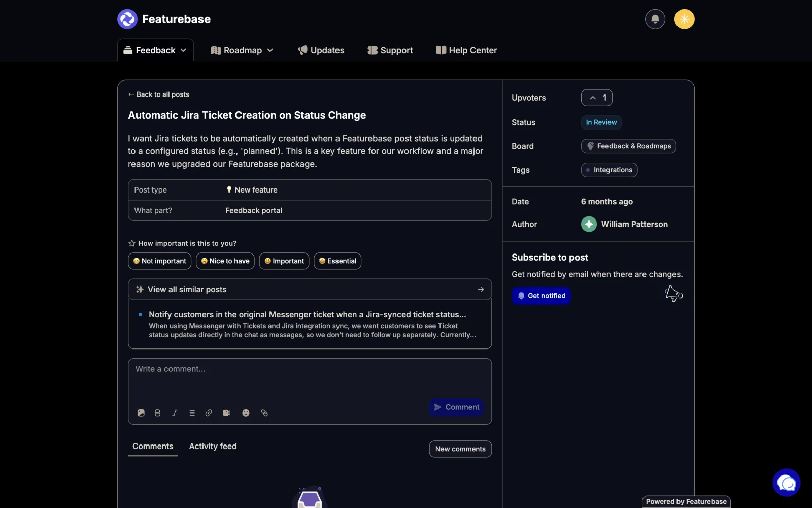Click the In Review status badge
Screen dimensions: 812x508
tap(601, 122)
